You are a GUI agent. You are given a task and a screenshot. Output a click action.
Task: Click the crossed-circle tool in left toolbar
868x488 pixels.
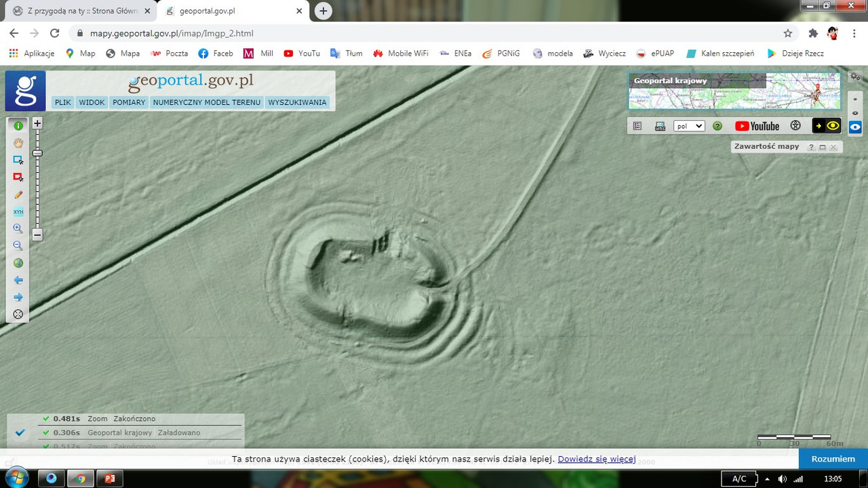pyautogui.click(x=18, y=314)
